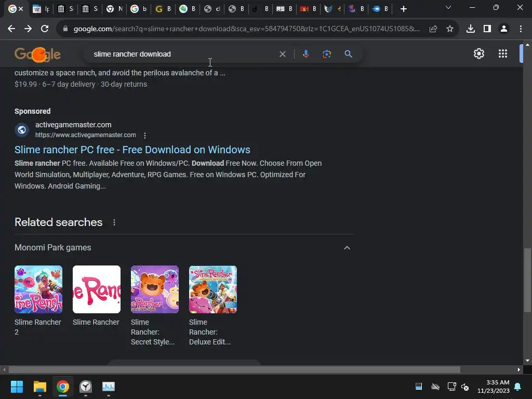Open activegamemaster.com site name
This screenshot has width=532, height=399.
(x=73, y=125)
